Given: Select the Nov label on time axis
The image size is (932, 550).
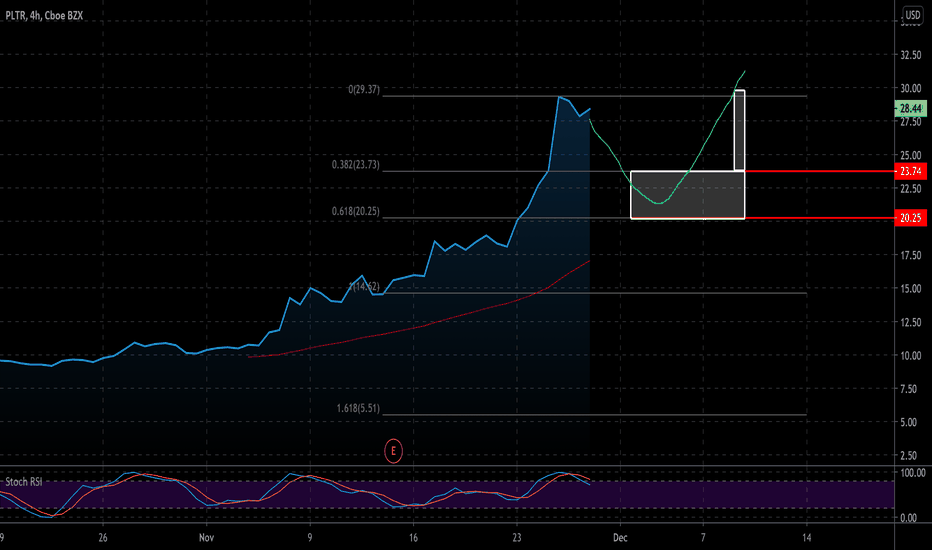Looking at the screenshot, I should click(206, 538).
